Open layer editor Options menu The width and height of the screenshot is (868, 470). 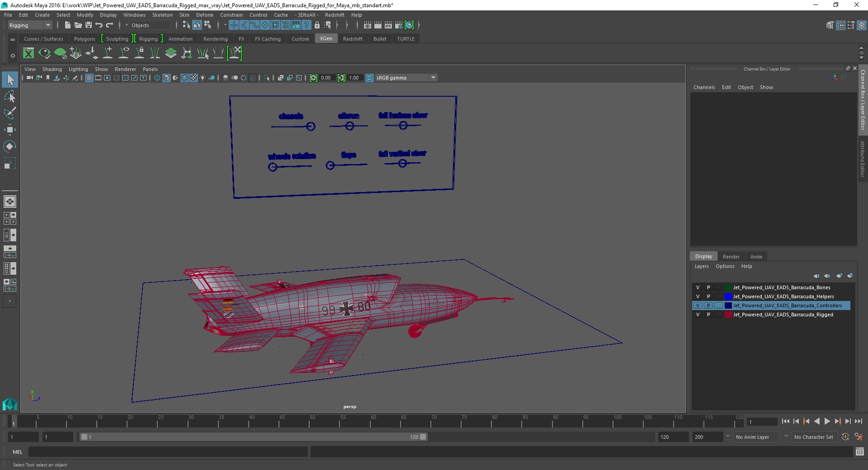click(x=725, y=266)
